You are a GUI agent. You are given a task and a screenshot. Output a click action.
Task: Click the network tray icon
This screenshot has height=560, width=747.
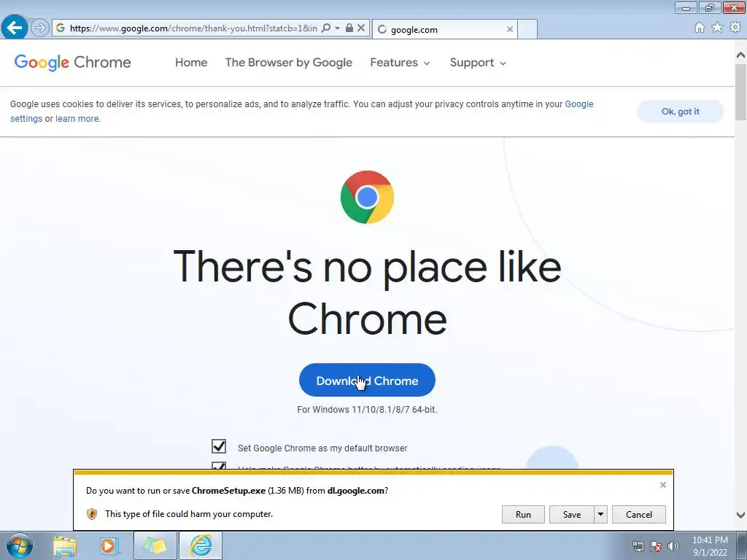[638, 547]
